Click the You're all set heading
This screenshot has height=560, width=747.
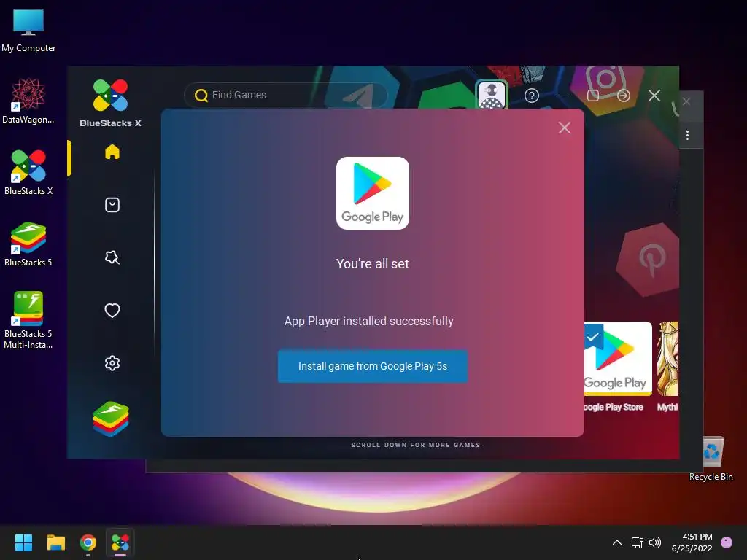pyautogui.click(x=373, y=264)
